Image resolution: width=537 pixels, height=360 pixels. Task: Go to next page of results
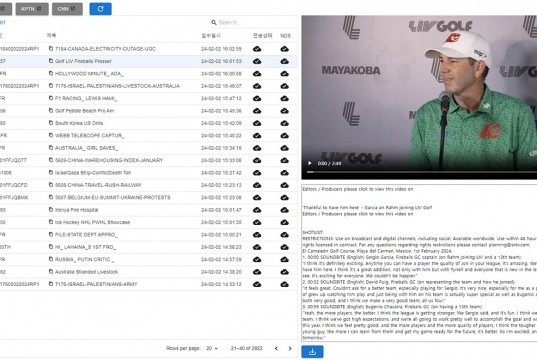click(x=290, y=348)
